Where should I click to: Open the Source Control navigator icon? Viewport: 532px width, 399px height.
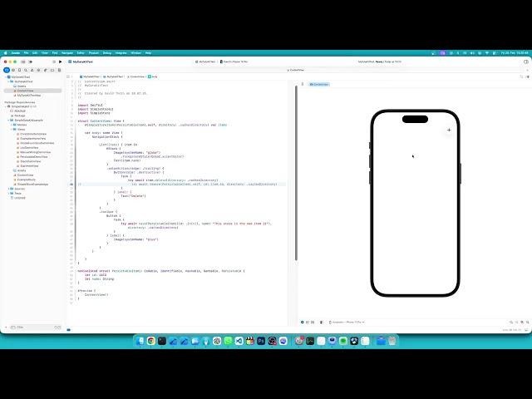pos(13,70)
